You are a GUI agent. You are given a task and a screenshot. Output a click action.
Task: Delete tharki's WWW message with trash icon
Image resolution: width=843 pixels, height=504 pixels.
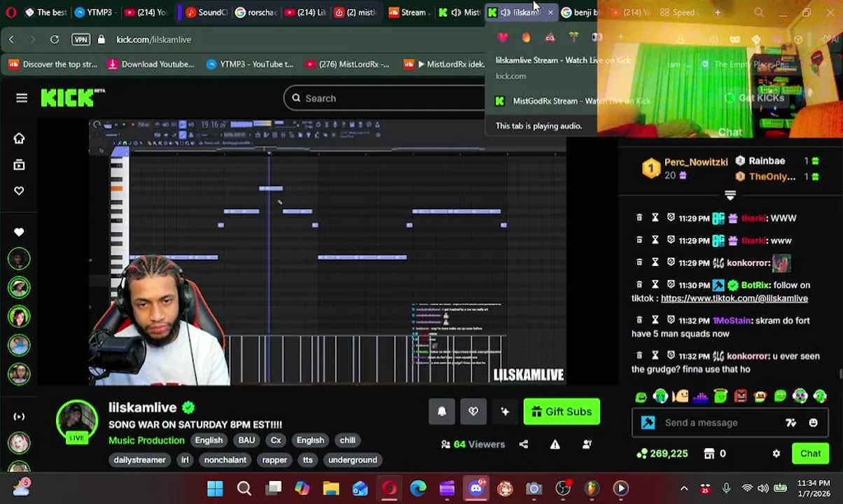coord(639,218)
